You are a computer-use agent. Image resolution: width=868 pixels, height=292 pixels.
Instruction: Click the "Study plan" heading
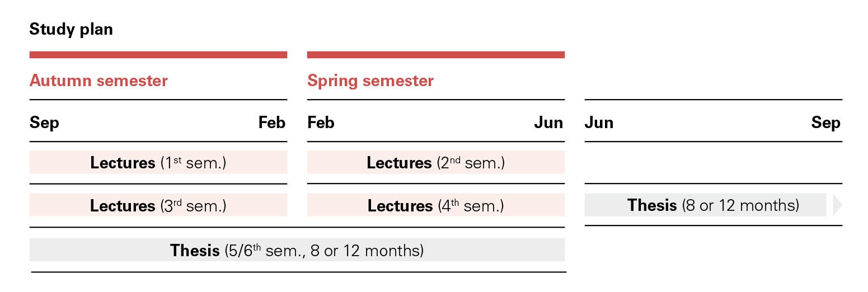71,29
